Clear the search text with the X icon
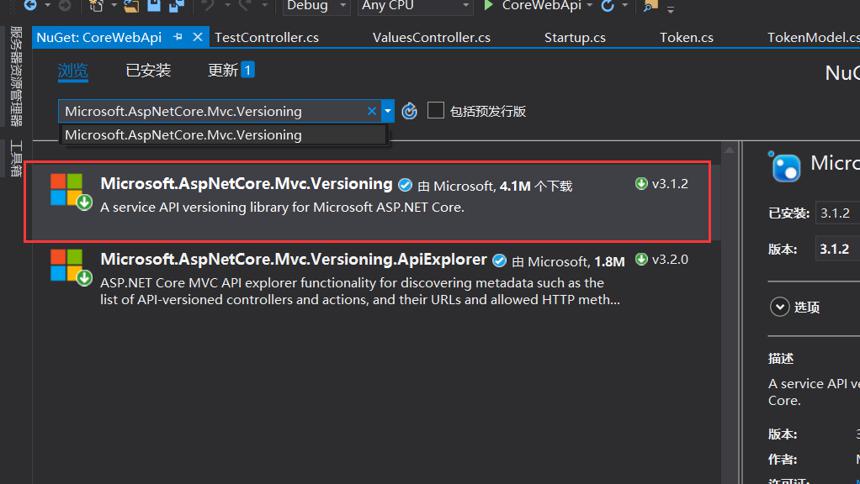Viewport: 860px width, 484px height. tap(371, 111)
